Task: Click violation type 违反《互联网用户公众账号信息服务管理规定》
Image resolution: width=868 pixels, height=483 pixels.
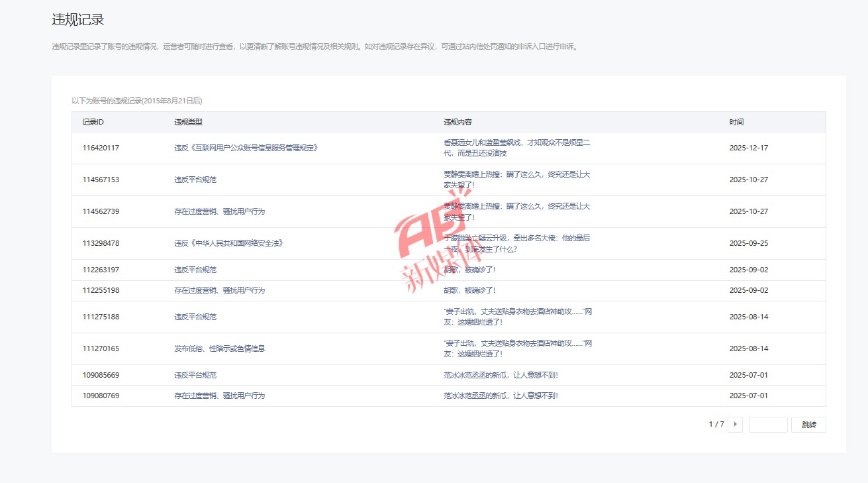Action: [246, 148]
